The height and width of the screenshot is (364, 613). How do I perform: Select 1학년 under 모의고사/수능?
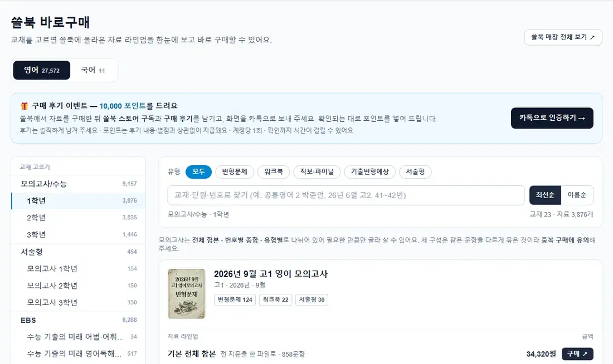click(x=78, y=201)
